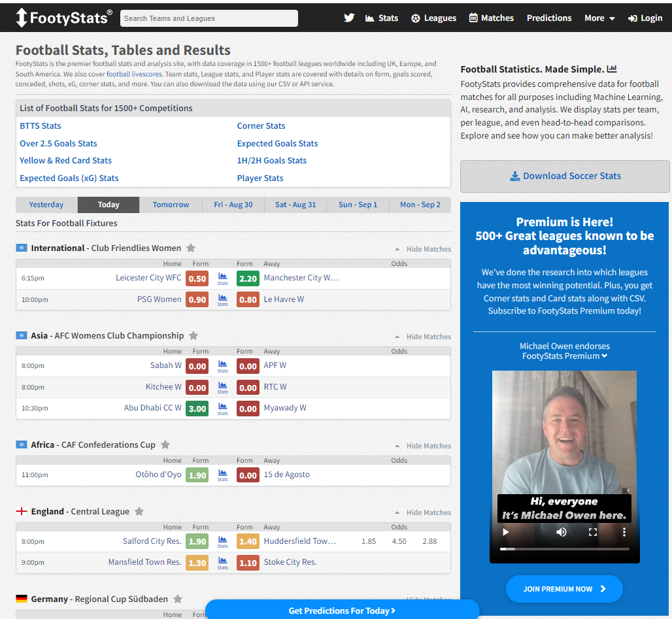Click JOIN PREMIUM NOW button

tap(564, 589)
